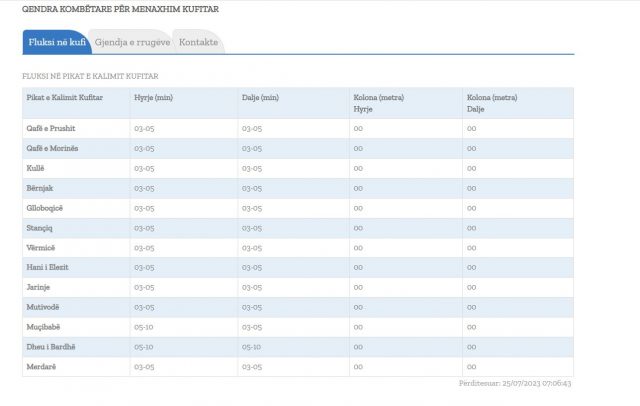Select the Qafë e Prushit row name
Screen dimensions: 640x406
point(51,129)
